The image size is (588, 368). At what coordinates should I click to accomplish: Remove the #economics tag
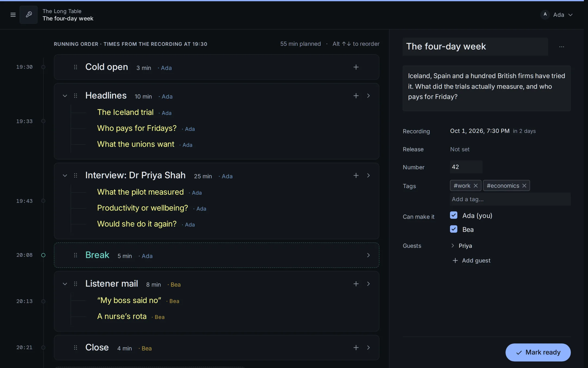click(524, 186)
